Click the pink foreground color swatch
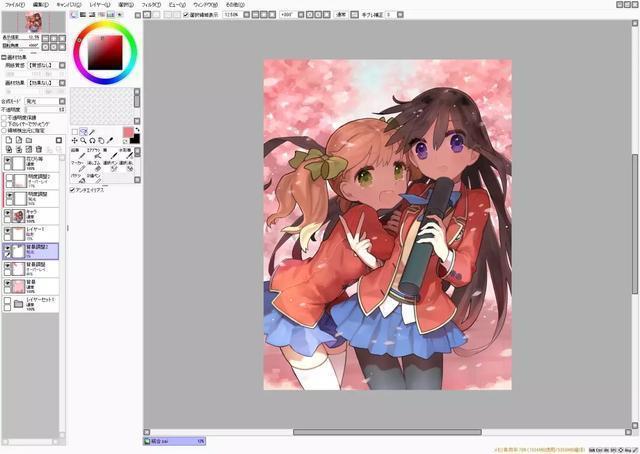Viewport: 640px width, 454px height. [x=128, y=132]
